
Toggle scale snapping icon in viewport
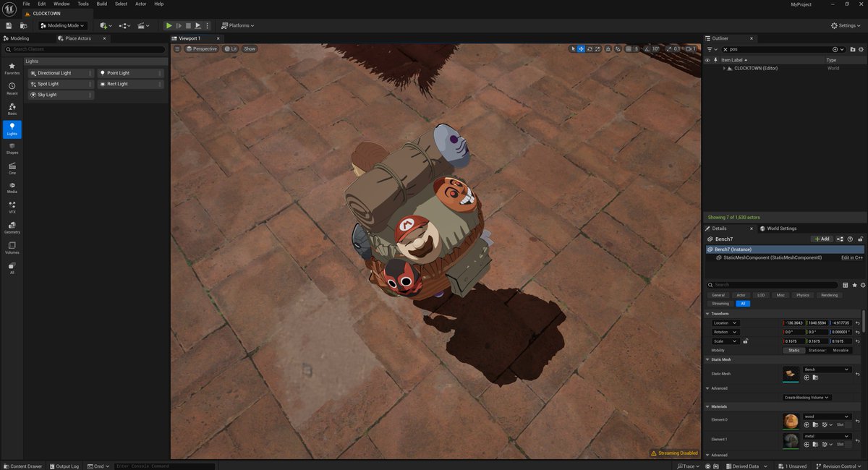point(668,48)
